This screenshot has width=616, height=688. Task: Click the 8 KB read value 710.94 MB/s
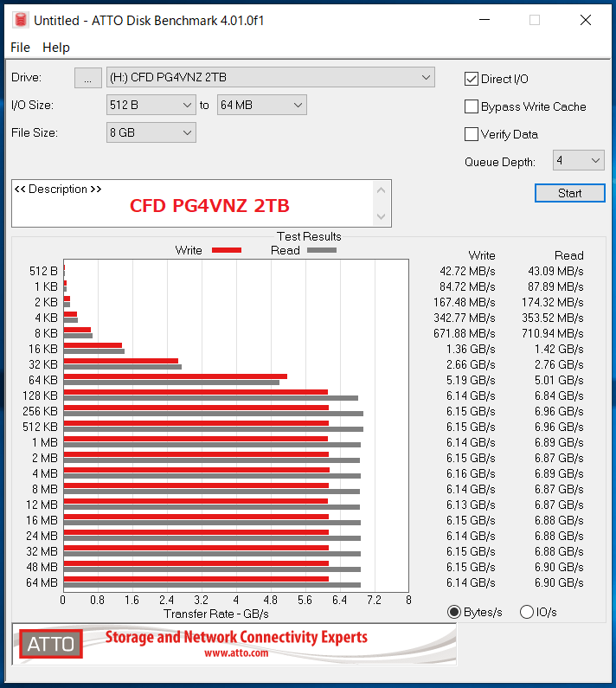(552, 333)
